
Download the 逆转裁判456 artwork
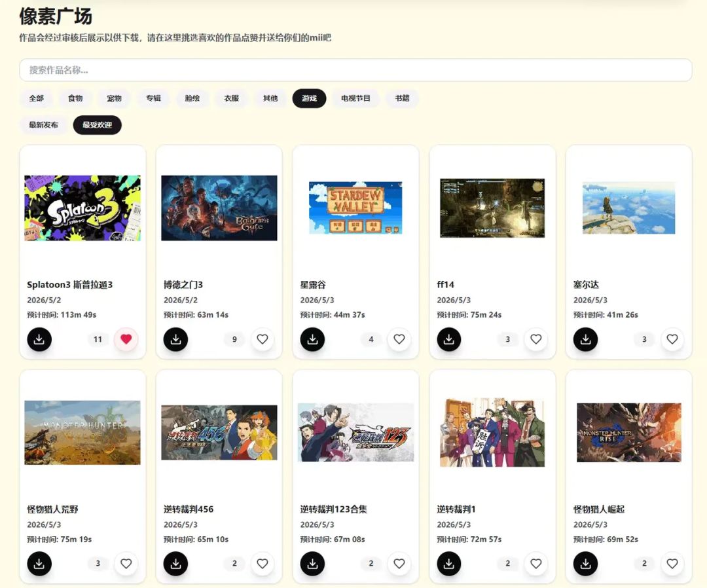tap(176, 564)
